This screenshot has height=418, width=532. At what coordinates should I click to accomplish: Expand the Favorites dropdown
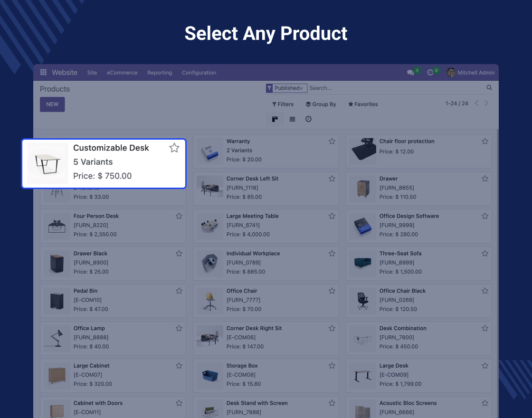[363, 104]
